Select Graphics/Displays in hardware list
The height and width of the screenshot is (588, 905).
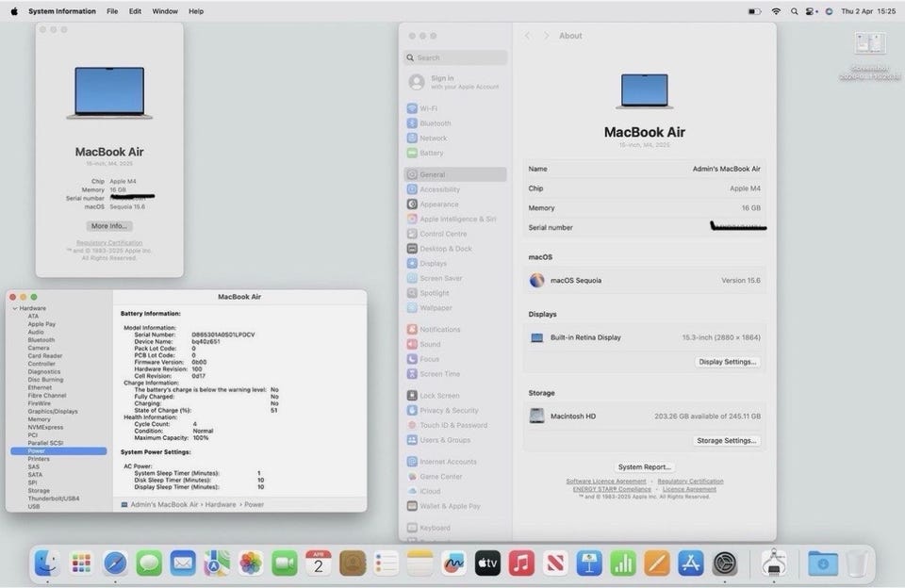click(x=53, y=412)
